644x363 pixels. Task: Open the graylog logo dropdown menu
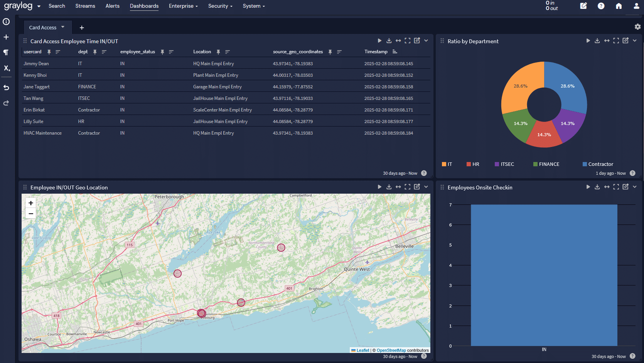tap(38, 6)
